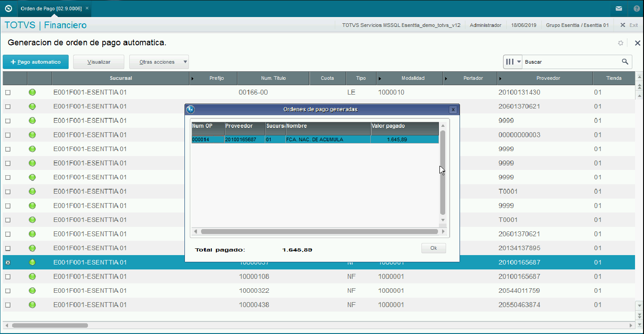Click the Cuota column header
The width and height of the screenshot is (644, 334).
[327, 78]
